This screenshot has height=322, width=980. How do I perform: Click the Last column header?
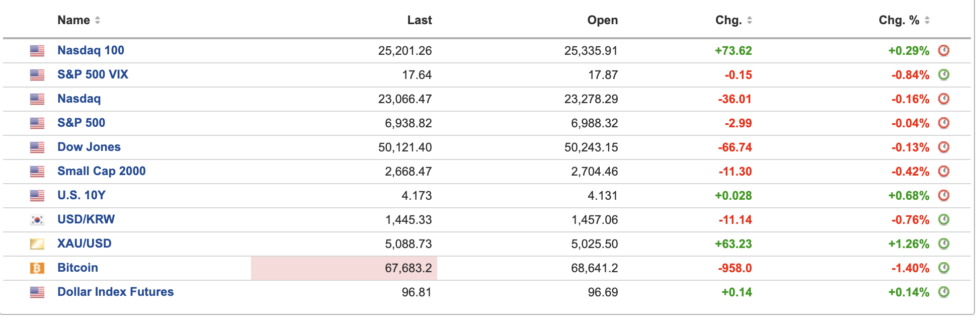pyautogui.click(x=419, y=20)
